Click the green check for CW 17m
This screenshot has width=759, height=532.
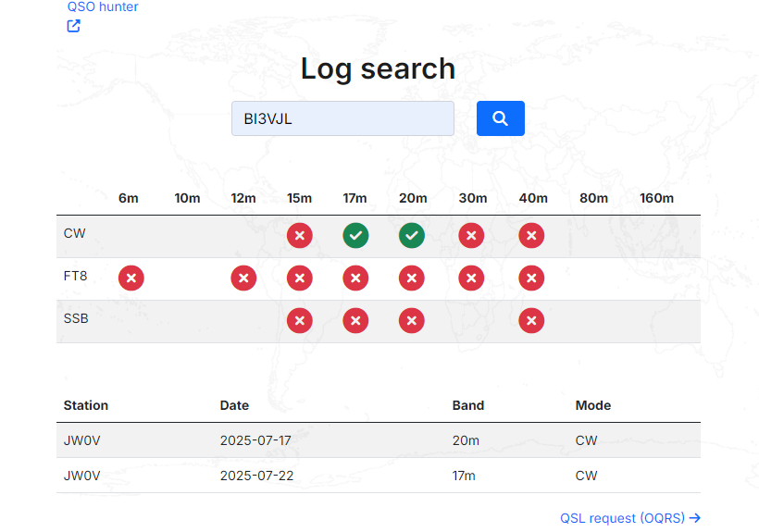(355, 236)
